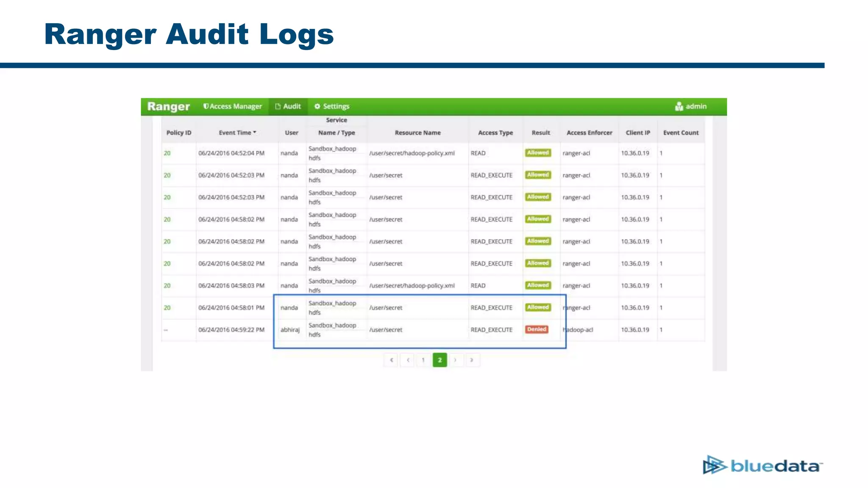
Task: Open the admin user menu
Action: click(691, 106)
